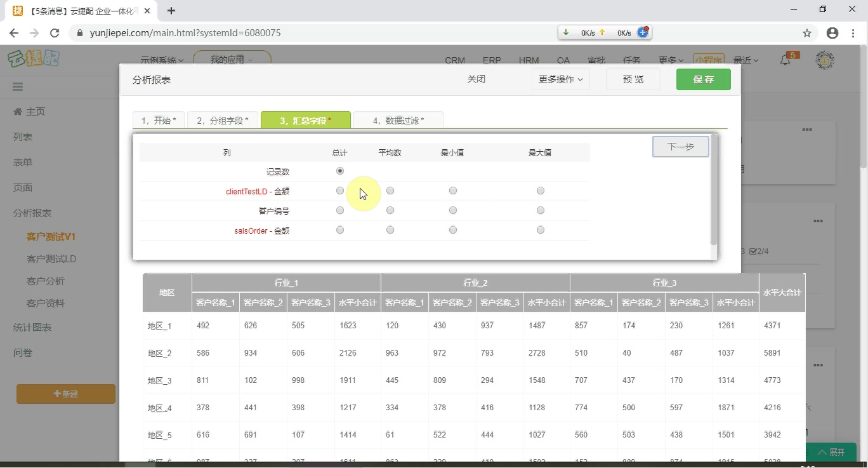The width and height of the screenshot is (868, 468).
Task: Switch to the 4, 数据过滤 tab
Action: click(x=398, y=120)
